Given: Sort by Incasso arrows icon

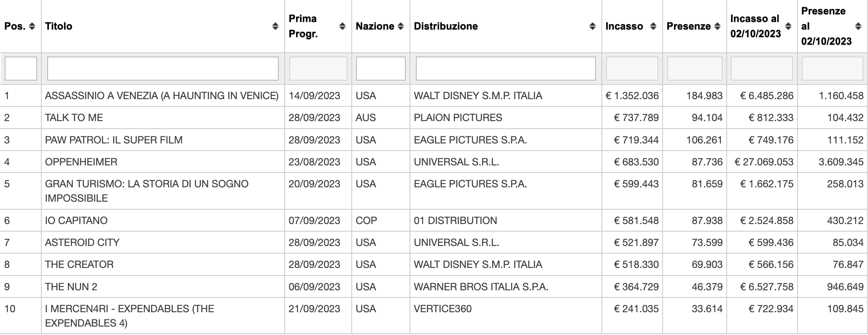Looking at the screenshot, I should (x=653, y=26).
